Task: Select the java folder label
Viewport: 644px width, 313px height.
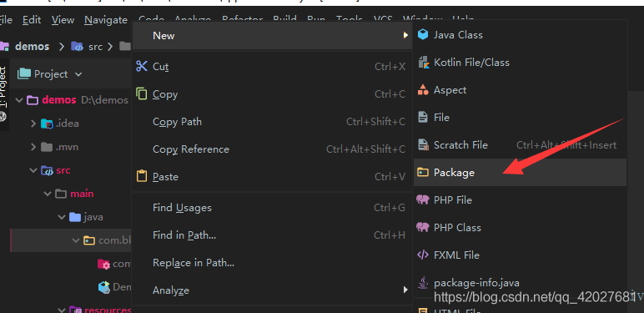Action: (93, 217)
